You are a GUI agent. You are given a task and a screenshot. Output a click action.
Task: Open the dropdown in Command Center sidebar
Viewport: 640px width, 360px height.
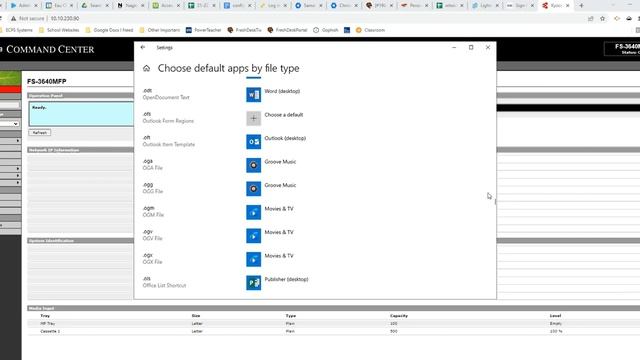[10, 124]
